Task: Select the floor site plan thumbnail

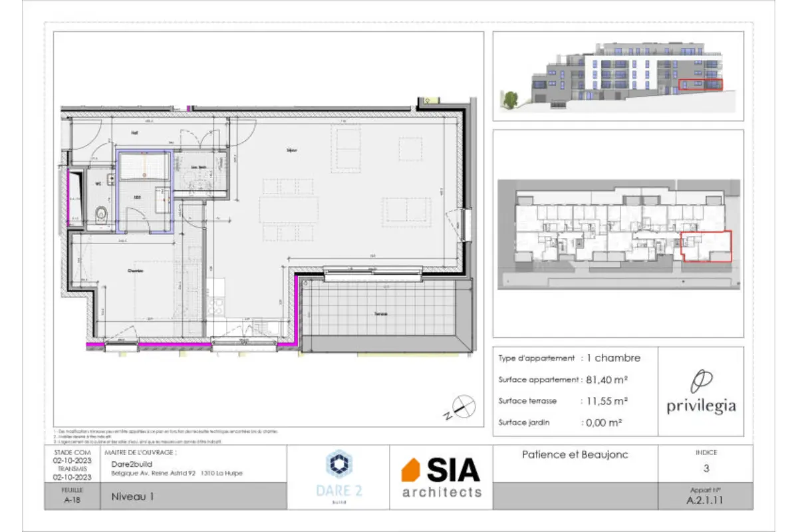Action: [x=618, y=234]
